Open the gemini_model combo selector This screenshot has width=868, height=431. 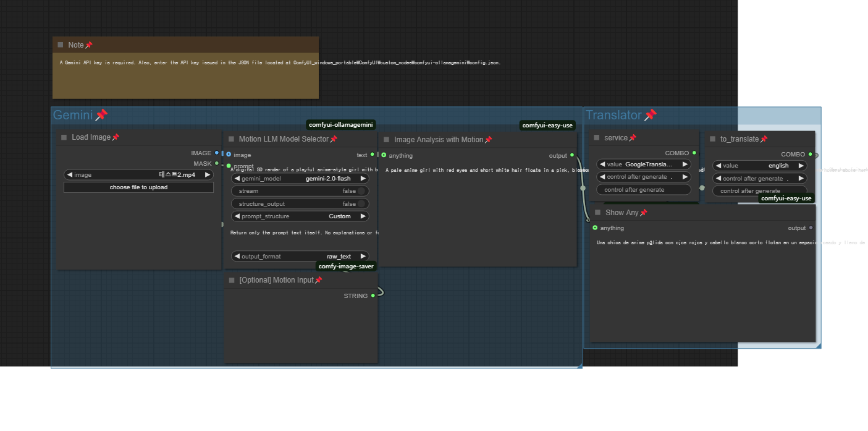[x=300, y=178]
